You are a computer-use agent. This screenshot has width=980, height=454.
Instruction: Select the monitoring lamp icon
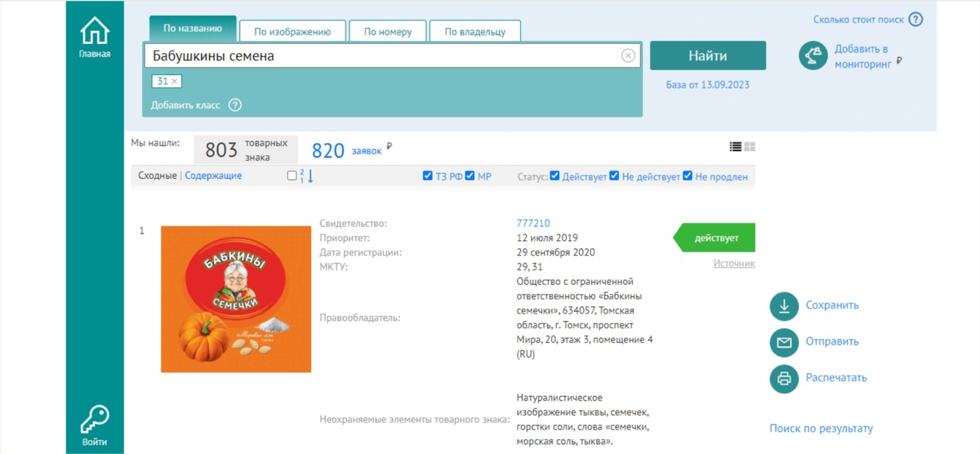tap(813, 55)
